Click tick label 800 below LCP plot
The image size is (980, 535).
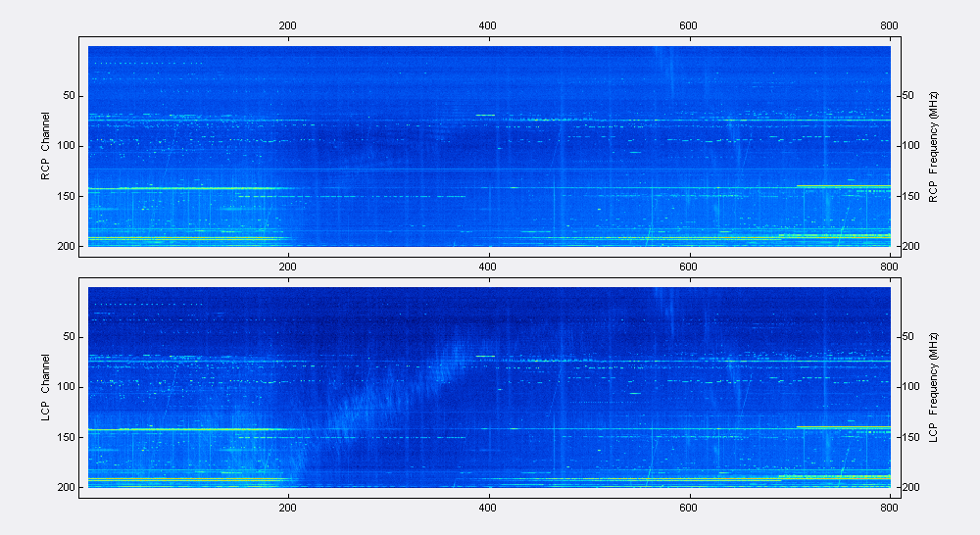click(x=889, y=508)
